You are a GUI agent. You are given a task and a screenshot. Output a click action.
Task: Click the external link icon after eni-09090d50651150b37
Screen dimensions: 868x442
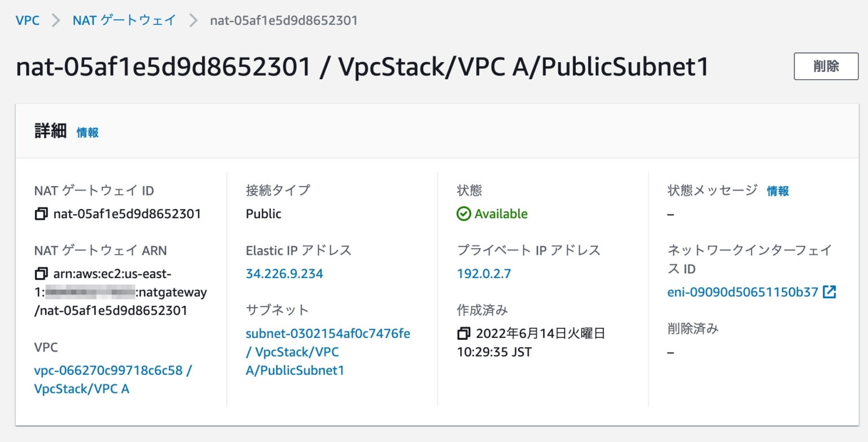(828, 292)
